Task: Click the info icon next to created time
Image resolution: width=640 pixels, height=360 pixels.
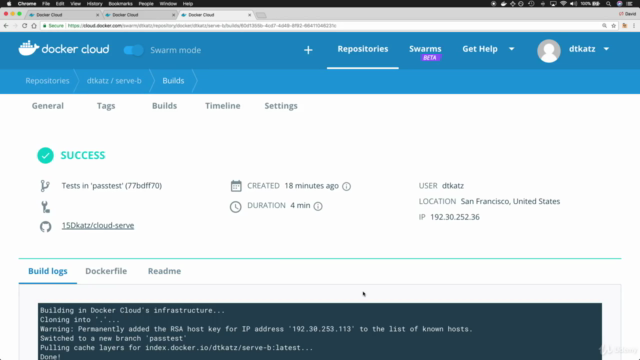Action: click(346, 186)
